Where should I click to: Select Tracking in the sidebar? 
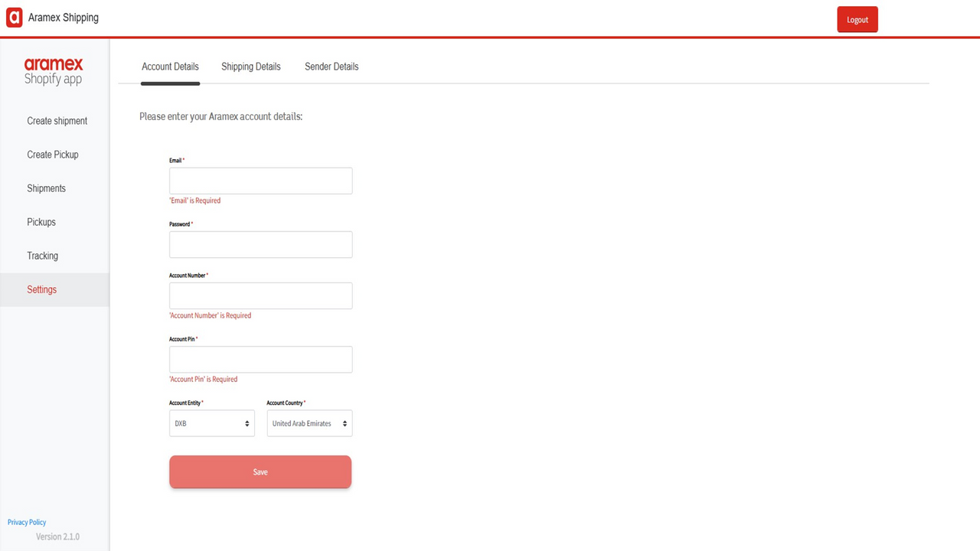coord(42,255)
